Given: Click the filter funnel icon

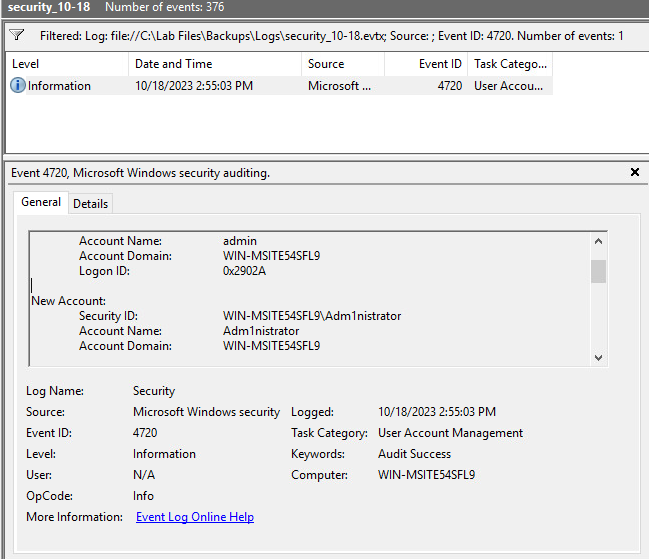Looking at the screenshot, I should 17,35.
